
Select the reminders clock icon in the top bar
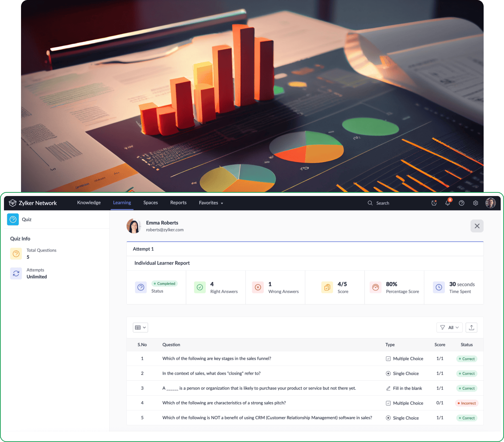434,203
